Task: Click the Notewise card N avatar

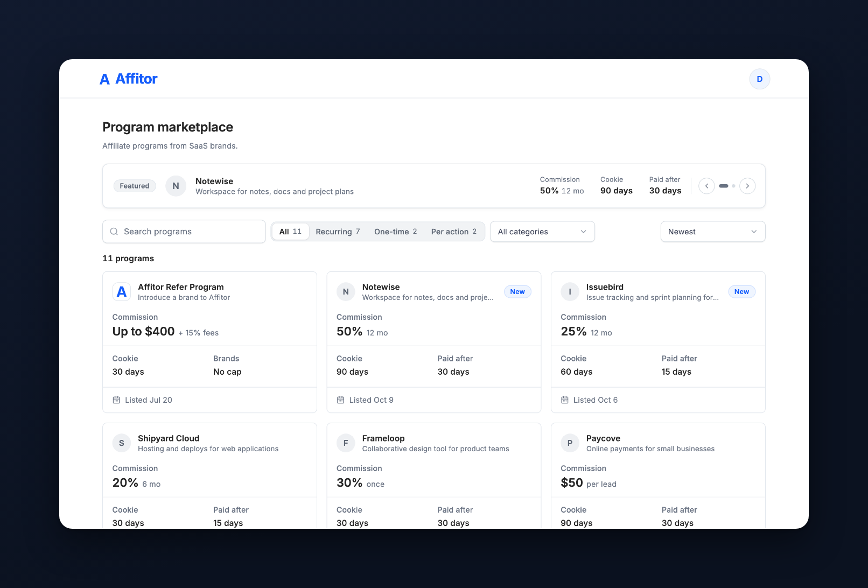Action: coord(346,292)
